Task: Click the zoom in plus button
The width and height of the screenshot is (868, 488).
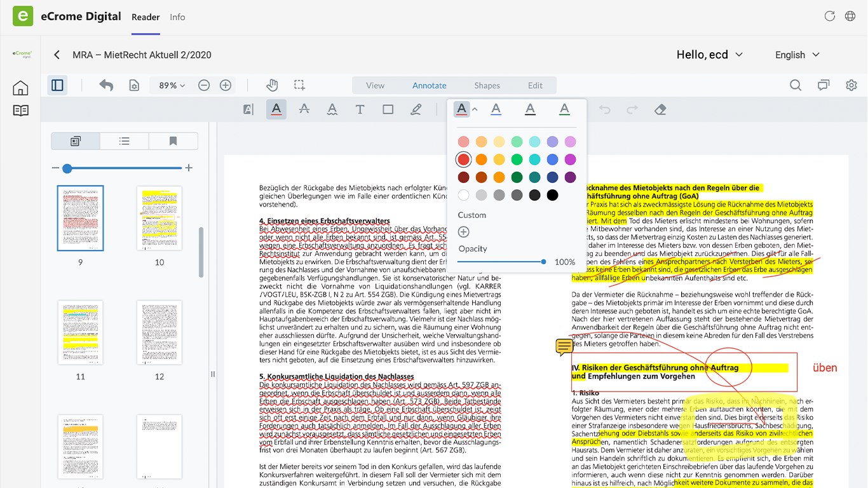Action: pyautogui.click(x=226, y=85)
